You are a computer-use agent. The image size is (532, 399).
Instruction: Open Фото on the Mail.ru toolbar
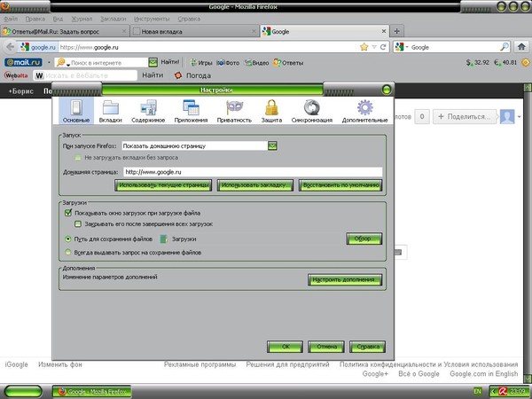pyautogui.click(x=228, y=63)
